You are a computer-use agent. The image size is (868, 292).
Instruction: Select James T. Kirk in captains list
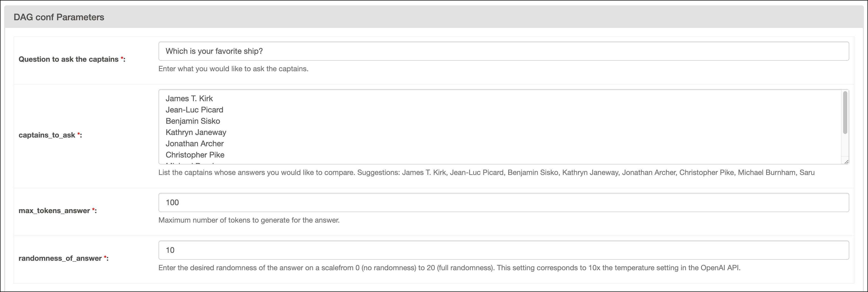(189, 98)
